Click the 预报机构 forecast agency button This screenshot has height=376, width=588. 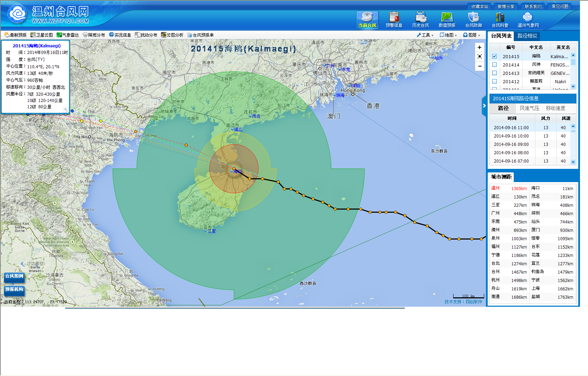tap(14, 289)
